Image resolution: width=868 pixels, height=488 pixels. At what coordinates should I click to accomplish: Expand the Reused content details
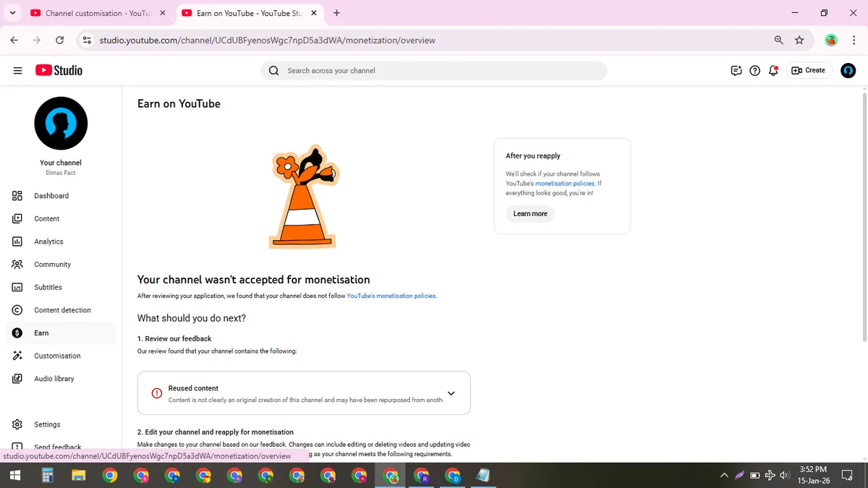[x=451, y=393]
